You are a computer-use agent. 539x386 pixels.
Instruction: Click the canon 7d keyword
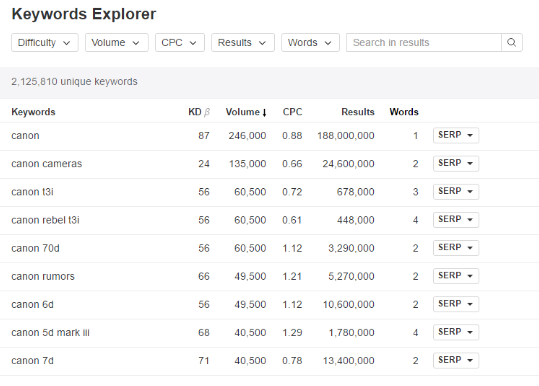pos(32,361)
